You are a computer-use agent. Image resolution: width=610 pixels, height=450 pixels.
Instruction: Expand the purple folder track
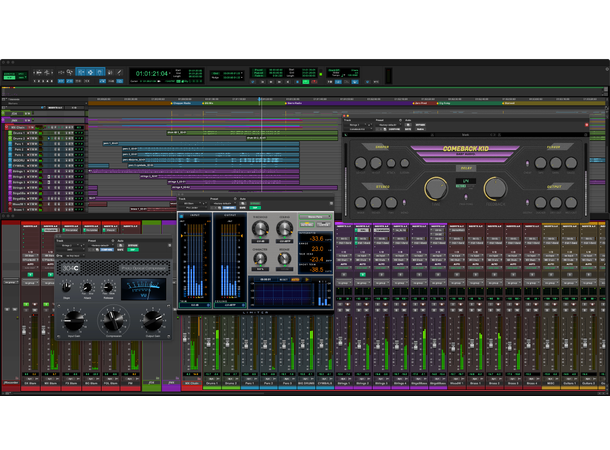4,120
